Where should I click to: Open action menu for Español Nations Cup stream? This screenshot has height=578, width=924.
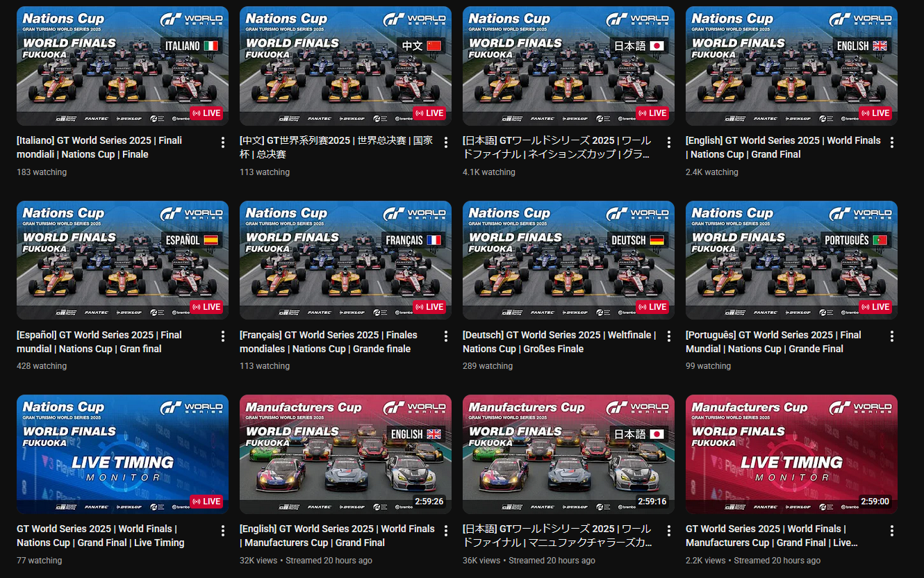pyautogui.click(x=223, y=337)
